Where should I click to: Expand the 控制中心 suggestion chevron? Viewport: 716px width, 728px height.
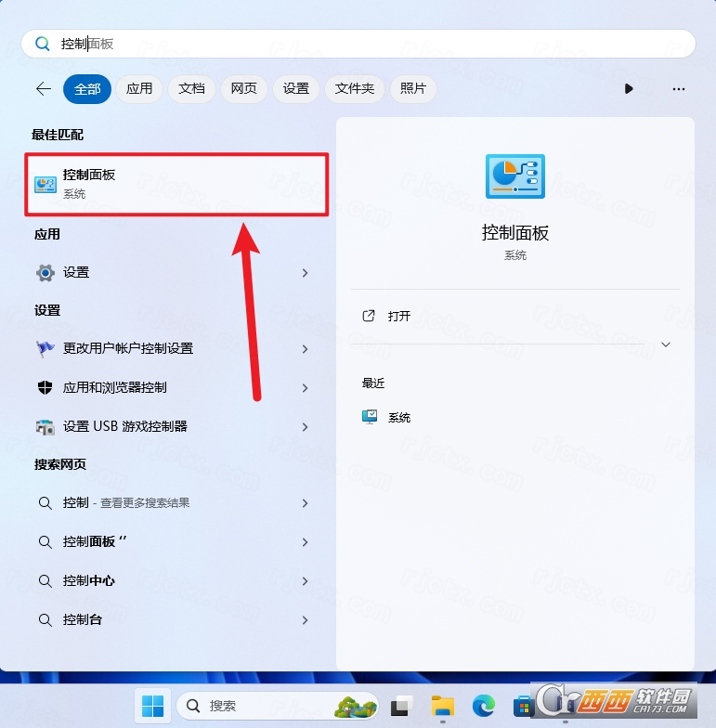click(305, 581)
